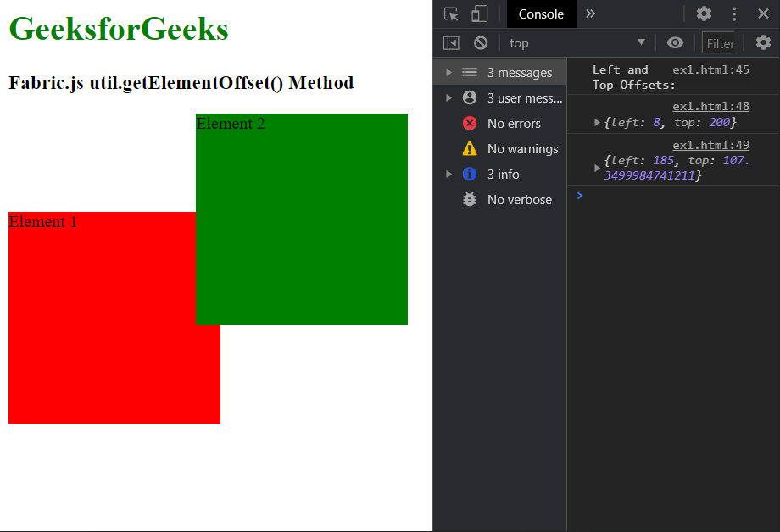Click the 'Left and Top Offsets:' log text
The height and width of the screenshot is (532, 780).
pos(634,78)
